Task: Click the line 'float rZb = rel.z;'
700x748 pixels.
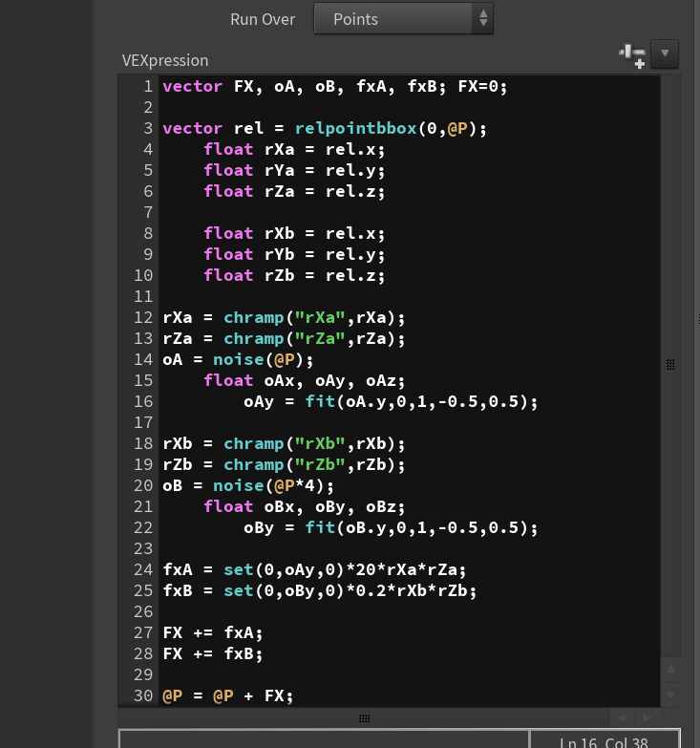Action: tap(294, 275)
